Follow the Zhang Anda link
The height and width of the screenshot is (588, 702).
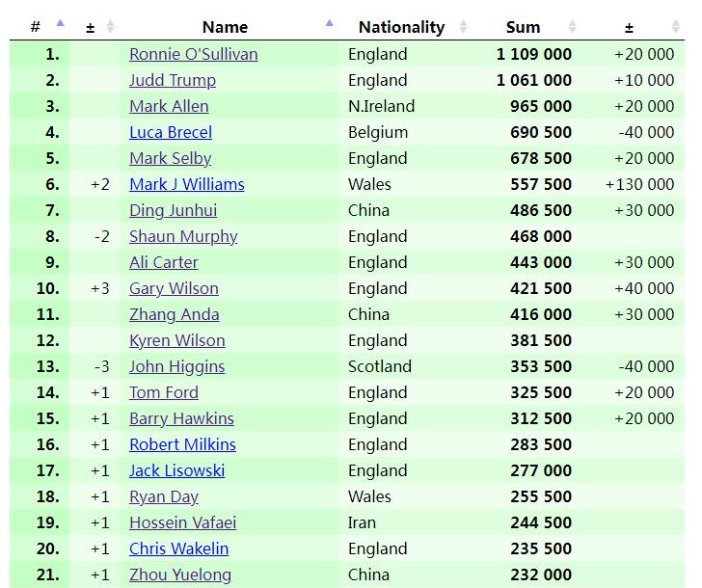175,314
